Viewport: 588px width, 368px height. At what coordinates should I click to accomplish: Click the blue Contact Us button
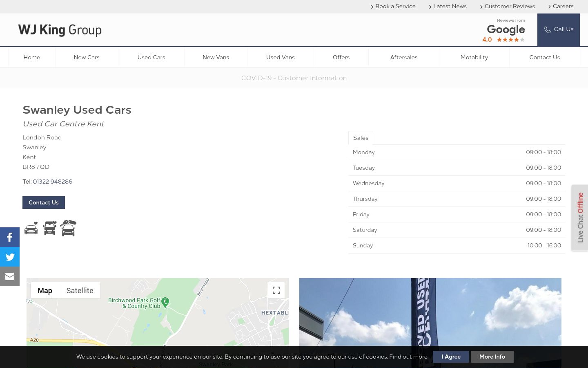pyautogui.click(x=44, y=202)
